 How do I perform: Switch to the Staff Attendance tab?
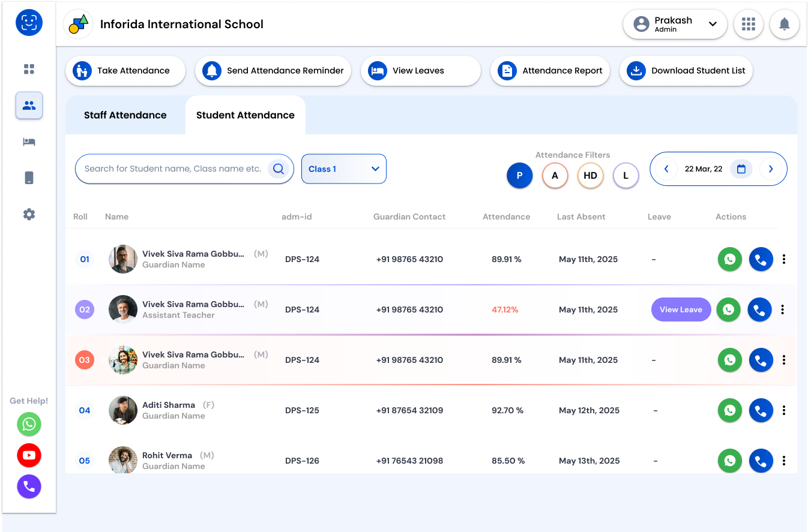tap(125, 115)
